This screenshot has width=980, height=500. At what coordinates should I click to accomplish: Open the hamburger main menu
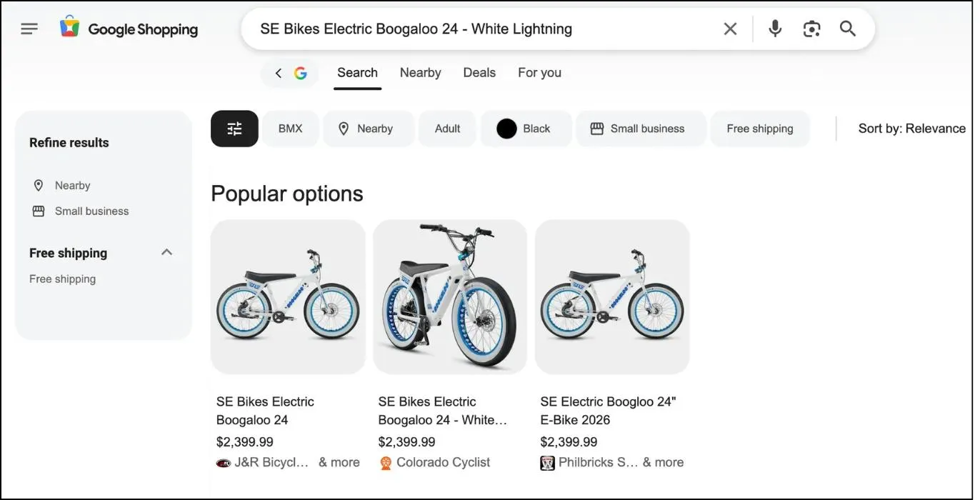(x=29, y=29)
